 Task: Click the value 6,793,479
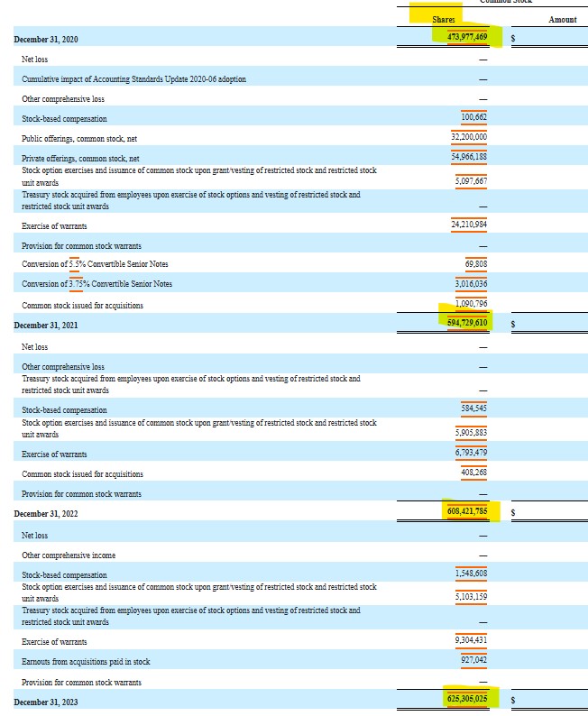click(471, 452)
